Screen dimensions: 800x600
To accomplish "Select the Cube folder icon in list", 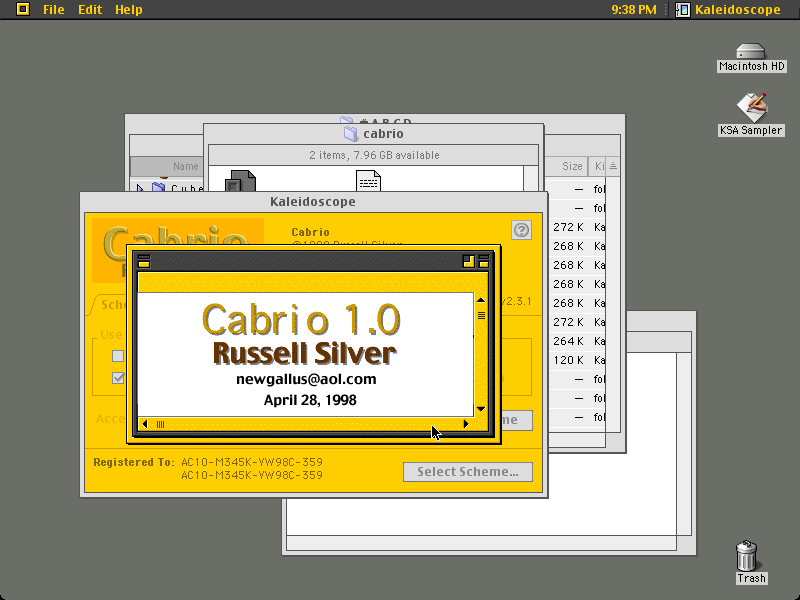I will point(159,187).
